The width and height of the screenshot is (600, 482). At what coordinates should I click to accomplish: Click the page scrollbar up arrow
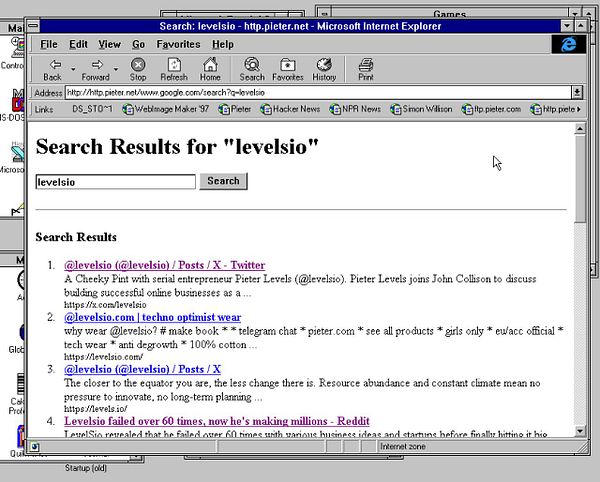pos(580,129)
